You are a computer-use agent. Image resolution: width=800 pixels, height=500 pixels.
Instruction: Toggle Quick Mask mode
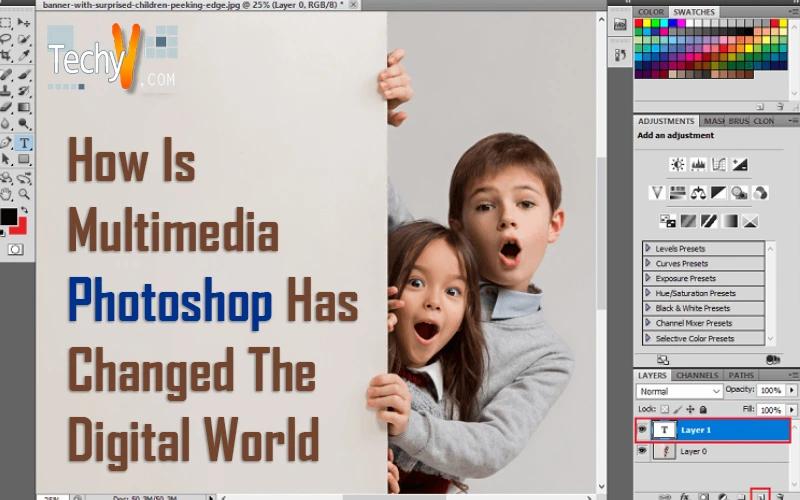[15, 249]
